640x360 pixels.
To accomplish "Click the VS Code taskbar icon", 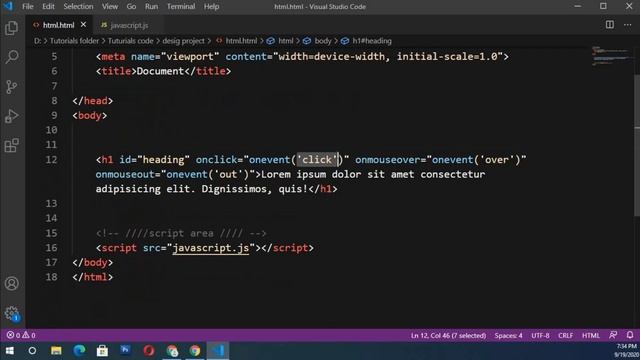I will point(218,351).
